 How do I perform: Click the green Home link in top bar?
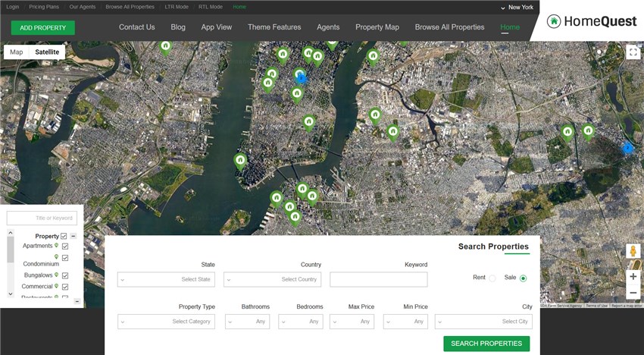pyautogui.click(x=239, y=7)
